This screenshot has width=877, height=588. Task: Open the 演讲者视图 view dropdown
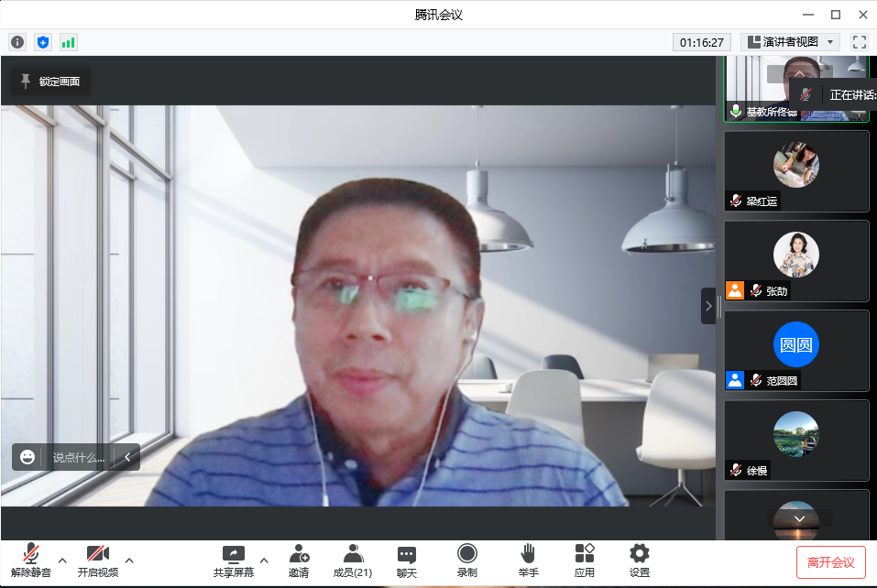pyautogui.click(x=790, y=42)
